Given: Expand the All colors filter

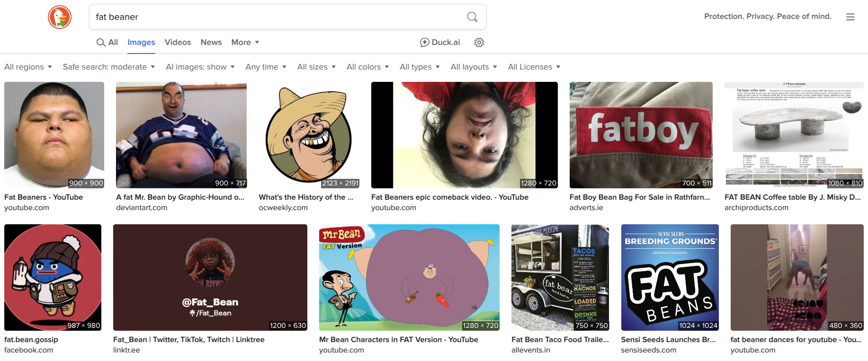Looking at the screenshot, I should [x=367, y=67].
